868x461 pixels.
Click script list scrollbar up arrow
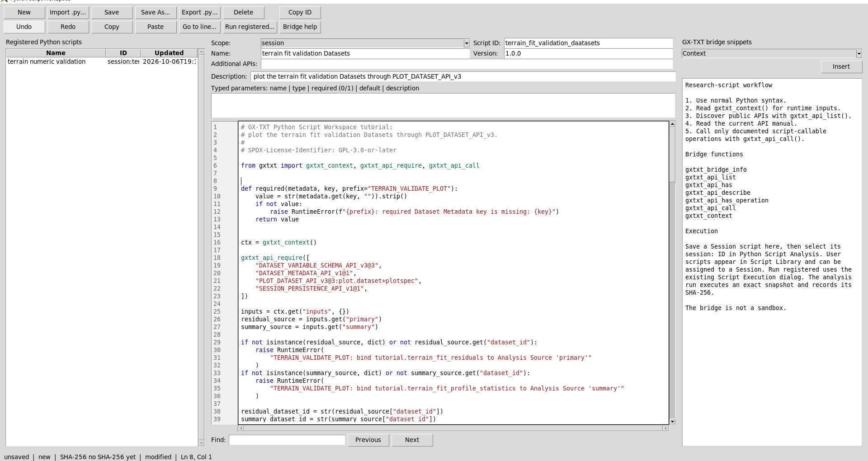[202, 52]
